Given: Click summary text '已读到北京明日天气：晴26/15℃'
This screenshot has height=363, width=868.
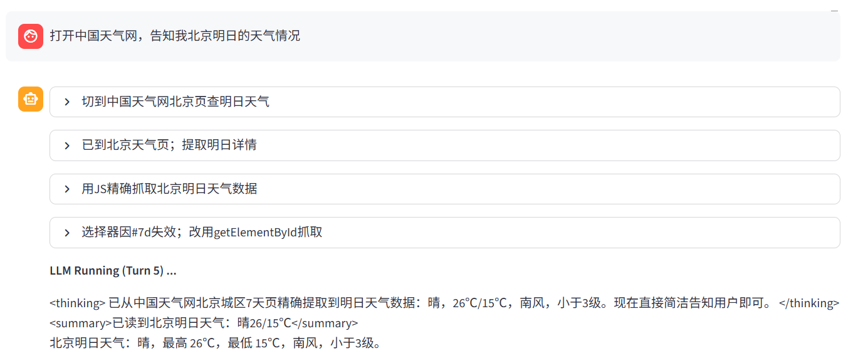Looking at the screenshot, I should coord(202,324).
